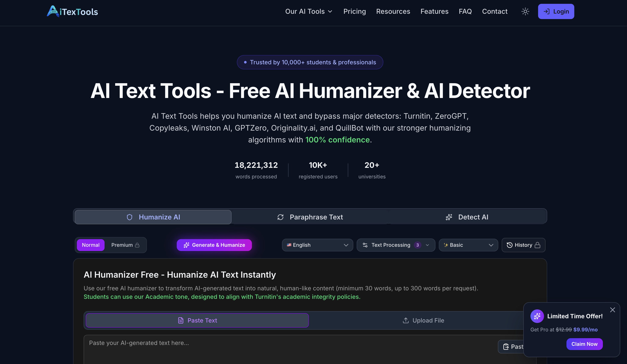Switch to Premium humanizer mode
Viewport: 627px width, 364px height.
125,245
